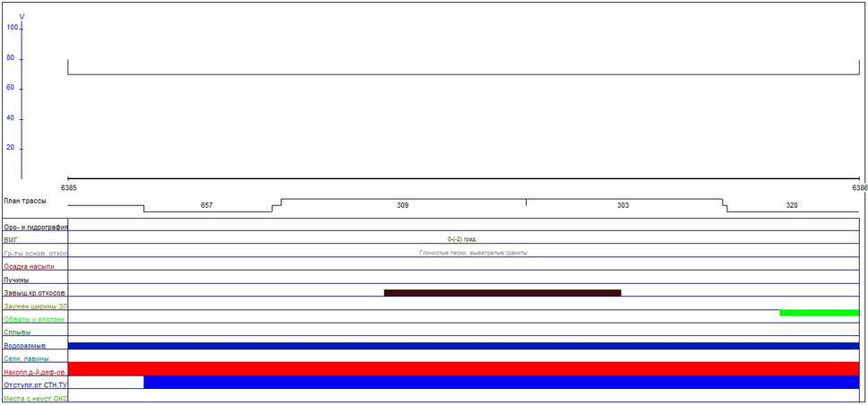Image resolution: width=868 pixels, height=405 pixels.
Task: Click the blue speed limit line
Action: click(x=463, y=74)
